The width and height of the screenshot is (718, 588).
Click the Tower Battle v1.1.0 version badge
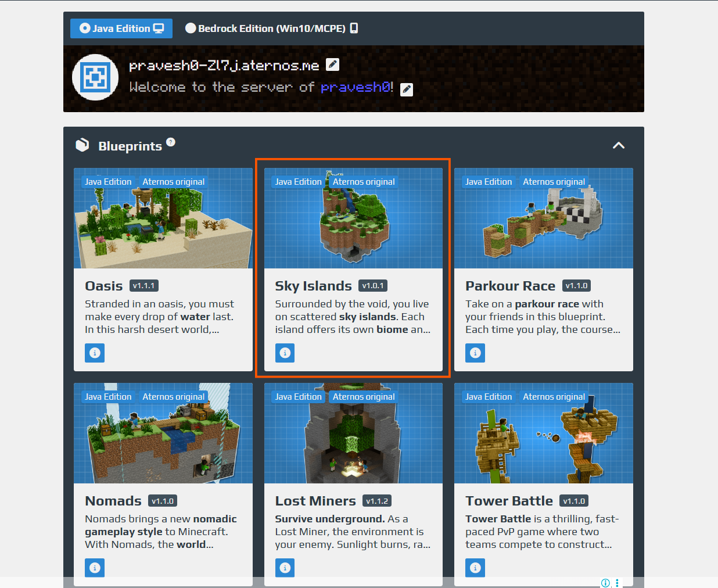[575, 501]
